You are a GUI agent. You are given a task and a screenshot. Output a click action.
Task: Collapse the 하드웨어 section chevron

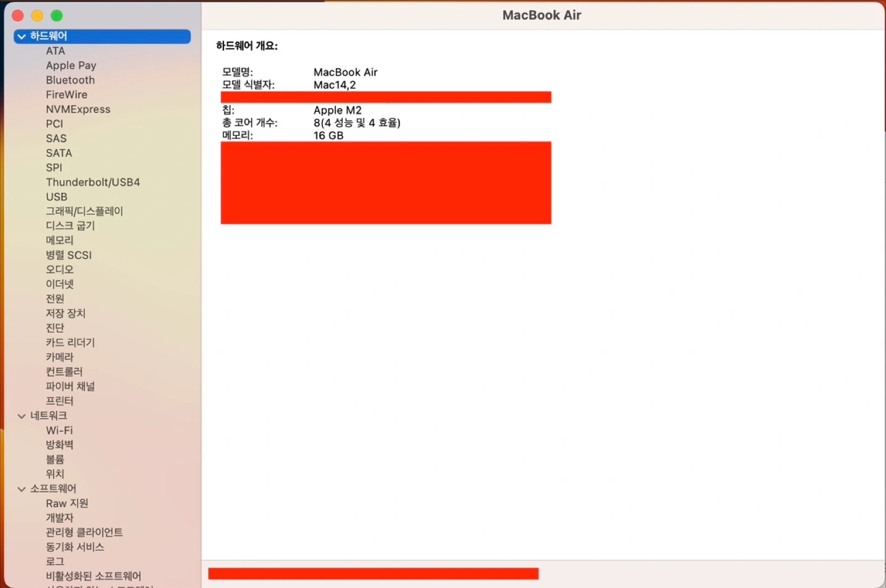pyautogui.click(x=22, y=36)
